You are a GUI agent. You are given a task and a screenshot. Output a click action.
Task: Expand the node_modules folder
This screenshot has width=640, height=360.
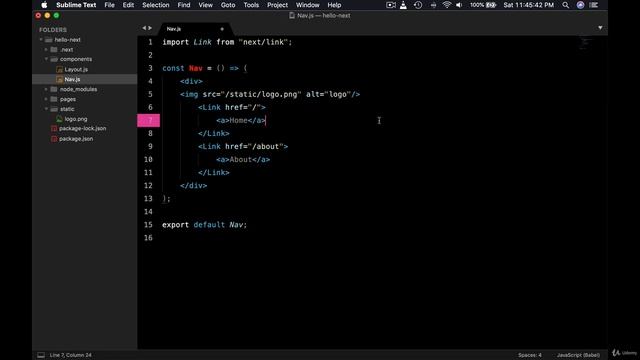tap(46, 89)
